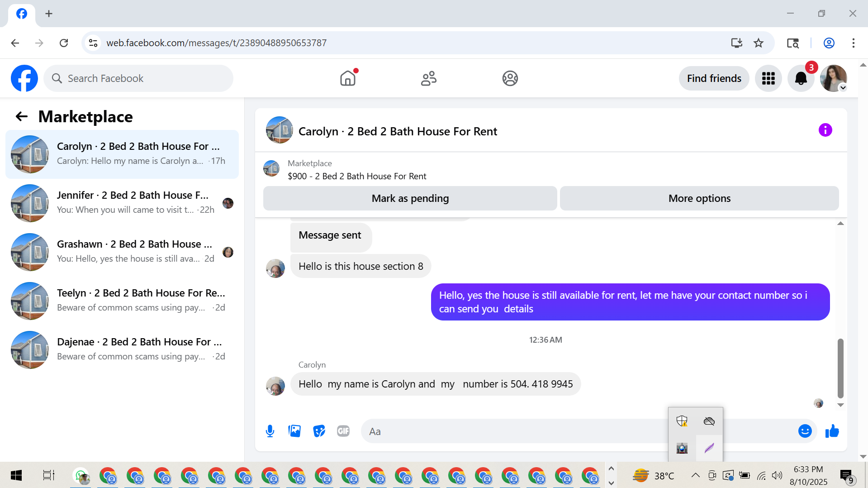
Task: Open account menu via profile picture
Action: click(x=834, y=78)
